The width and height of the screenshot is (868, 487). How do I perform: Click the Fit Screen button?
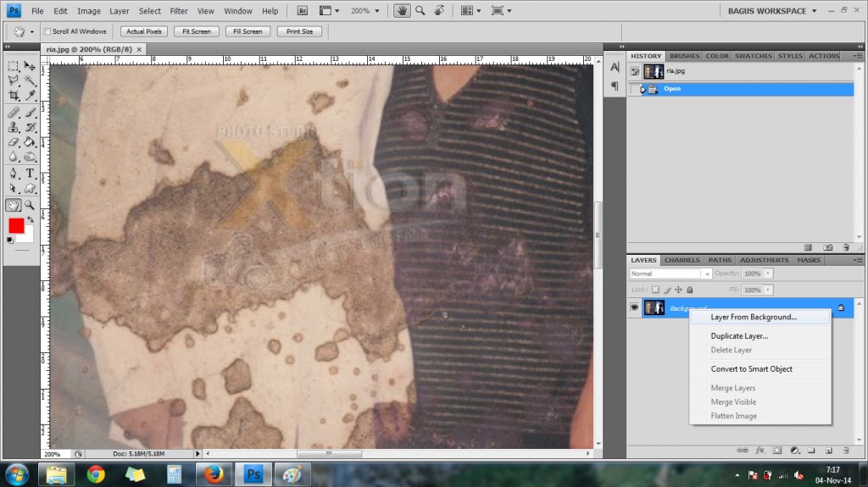pyautogui.click(x=197, y=31)
